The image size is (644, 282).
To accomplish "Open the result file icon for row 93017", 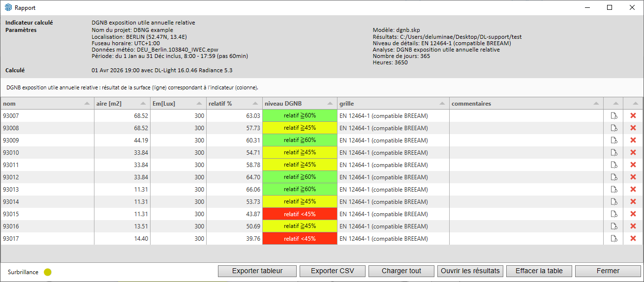I will point(613,239).
